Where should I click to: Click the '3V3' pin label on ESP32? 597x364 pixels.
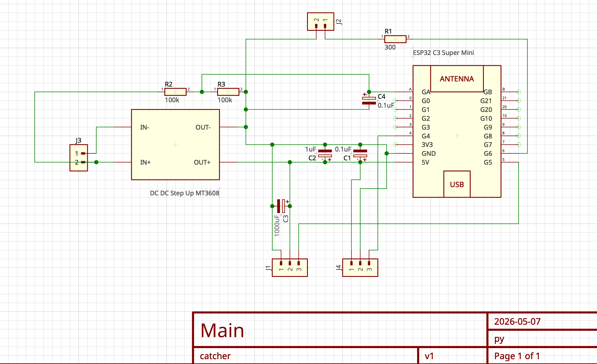pyautogui.click(x=427, y=145)
